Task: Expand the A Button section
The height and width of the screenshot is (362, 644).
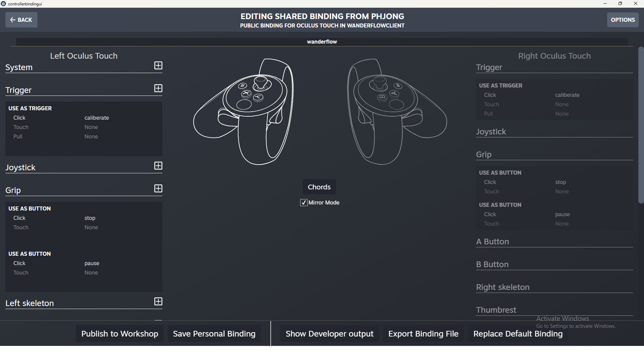Action: pos(492,241)
